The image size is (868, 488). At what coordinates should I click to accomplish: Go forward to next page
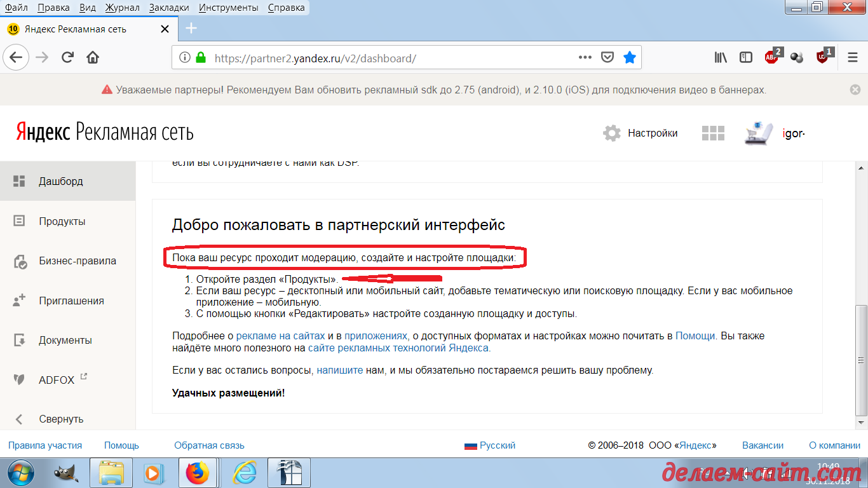42,57
